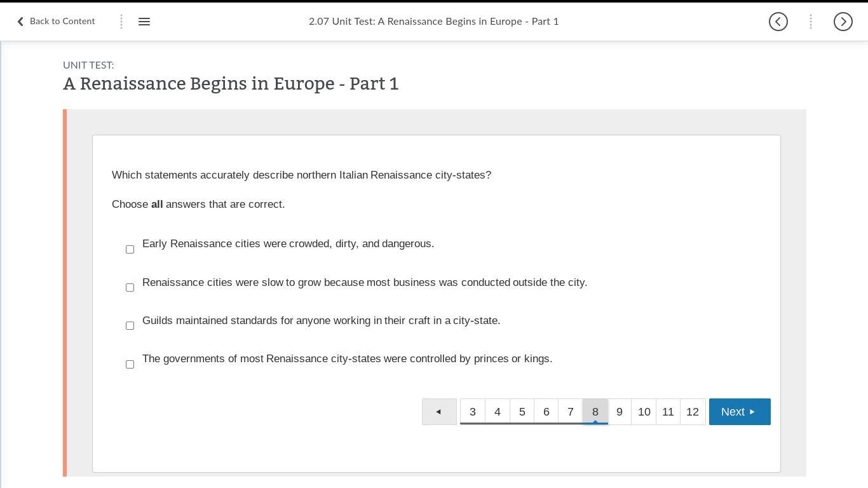Image resolution: width=868 pixels, height=488 pixels.
Task: Jump to question 12
Action: (x=693, y=412)
